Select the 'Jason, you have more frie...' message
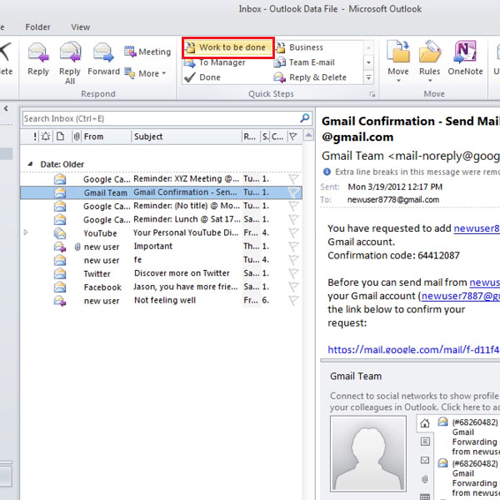This screenshot has width=500, height=500. (x=161, y=287)
